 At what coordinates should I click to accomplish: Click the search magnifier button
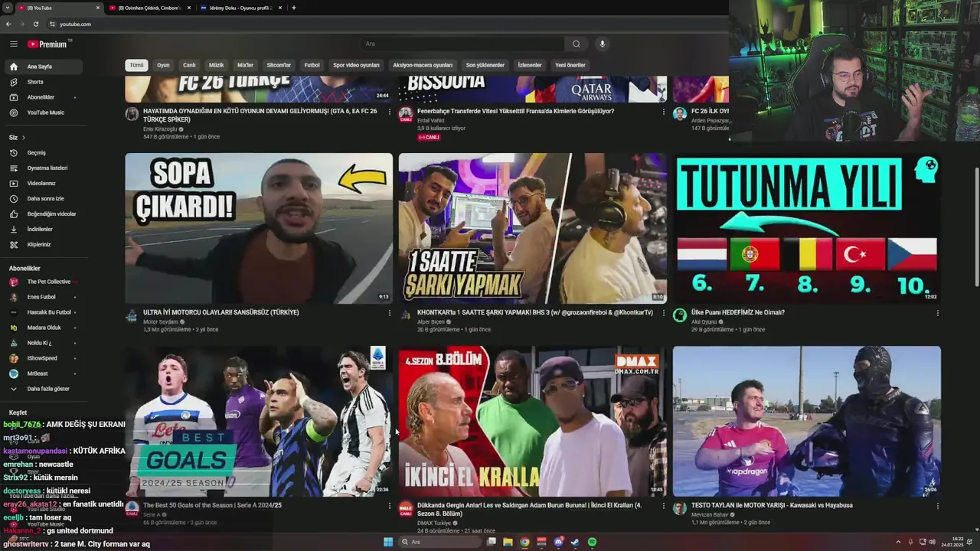tap(576, 44)
